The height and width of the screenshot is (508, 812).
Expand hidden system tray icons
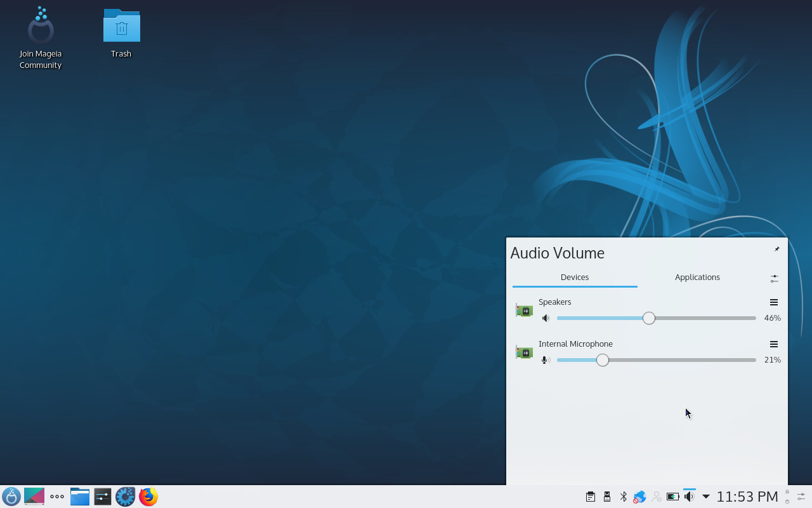tap(705, 497)
